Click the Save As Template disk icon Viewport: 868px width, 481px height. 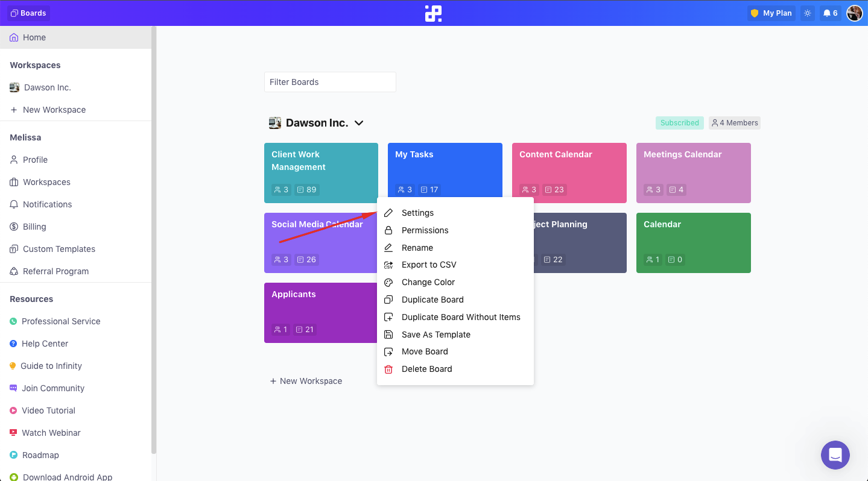[x=389, y=335]
